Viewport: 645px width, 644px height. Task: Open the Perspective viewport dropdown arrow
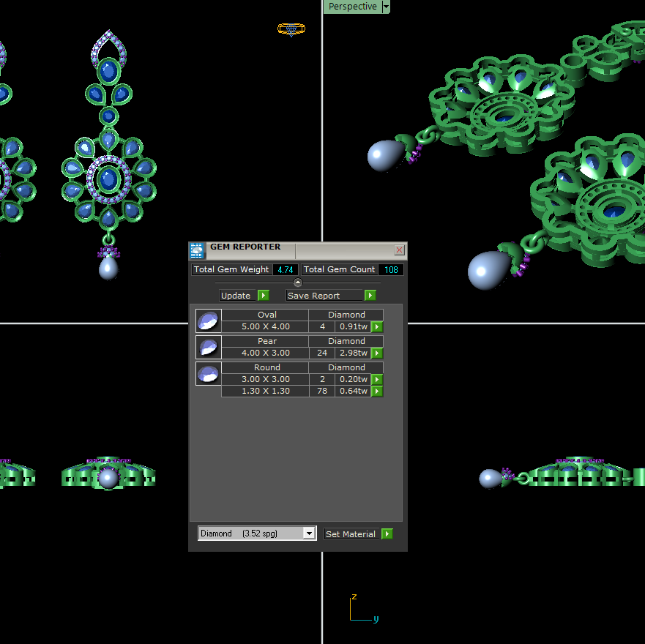coord(386,7)
